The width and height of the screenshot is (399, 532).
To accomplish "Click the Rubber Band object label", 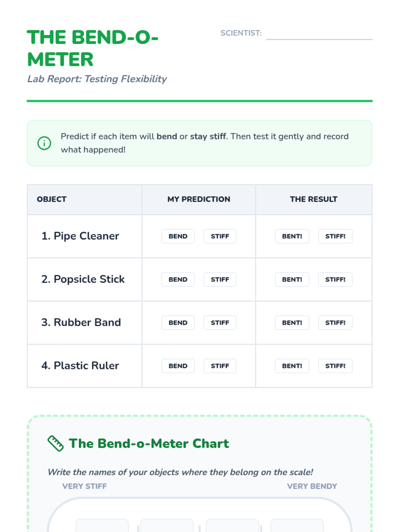I will (81, 323).
